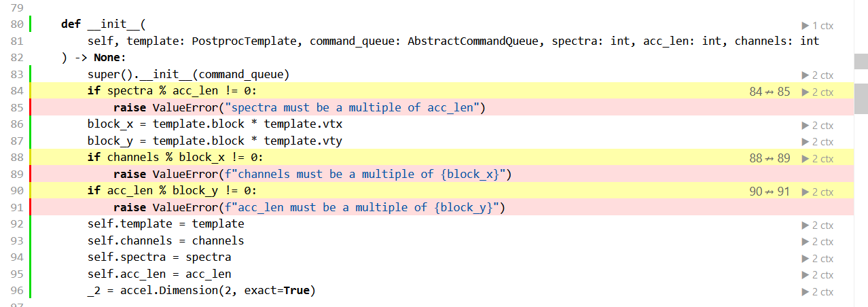Click the 90 ↛ 91 branch annotation
This screenshot has width=868, height=307.
pyautogui.click(x=770, y=192)
